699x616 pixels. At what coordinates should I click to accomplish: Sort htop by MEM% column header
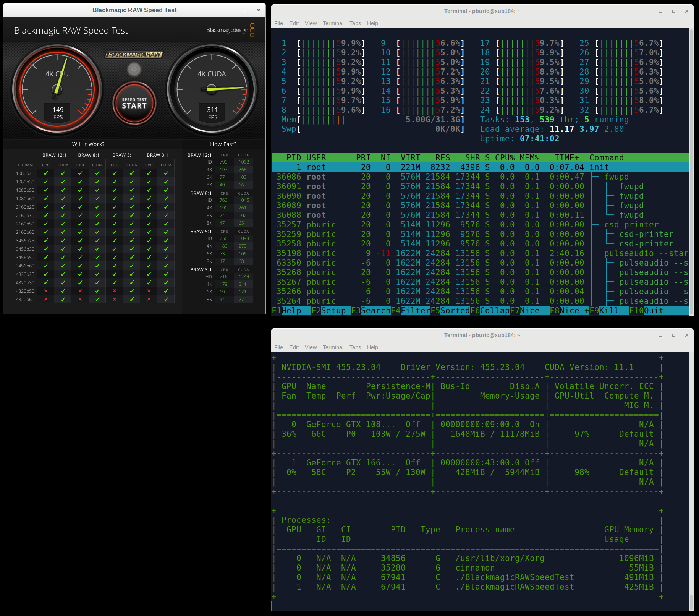pos(529,158)
